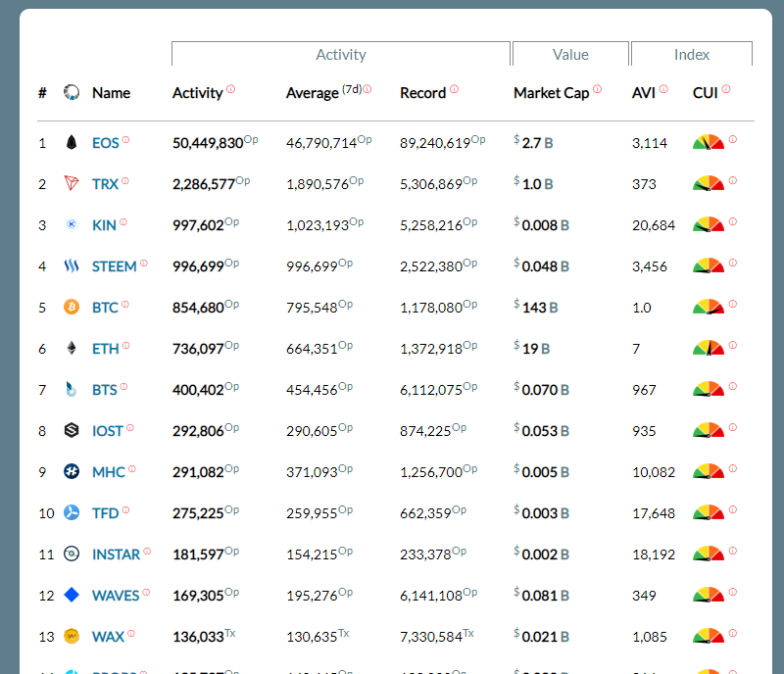Select the Index group tab
The width and height of the screenshot is (784, 674).
(x=692, y=54)
